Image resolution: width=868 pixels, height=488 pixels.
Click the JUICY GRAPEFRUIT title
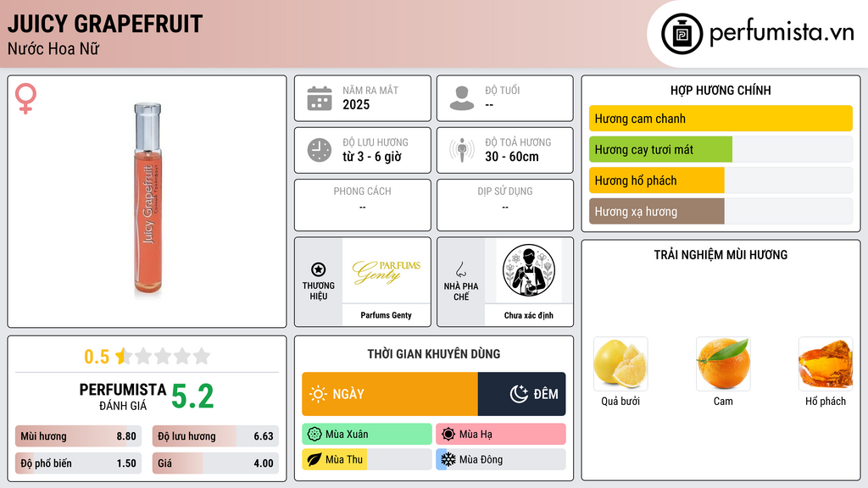105,24
